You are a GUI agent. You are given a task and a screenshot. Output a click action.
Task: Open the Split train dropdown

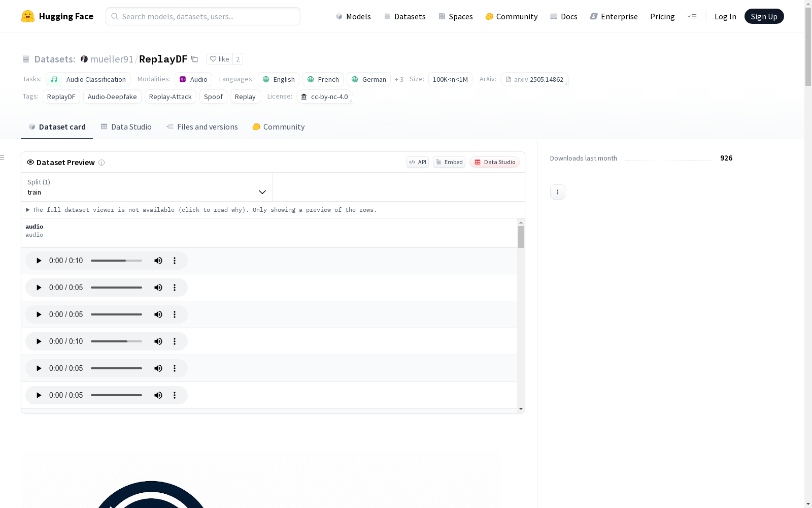(147, 187)
